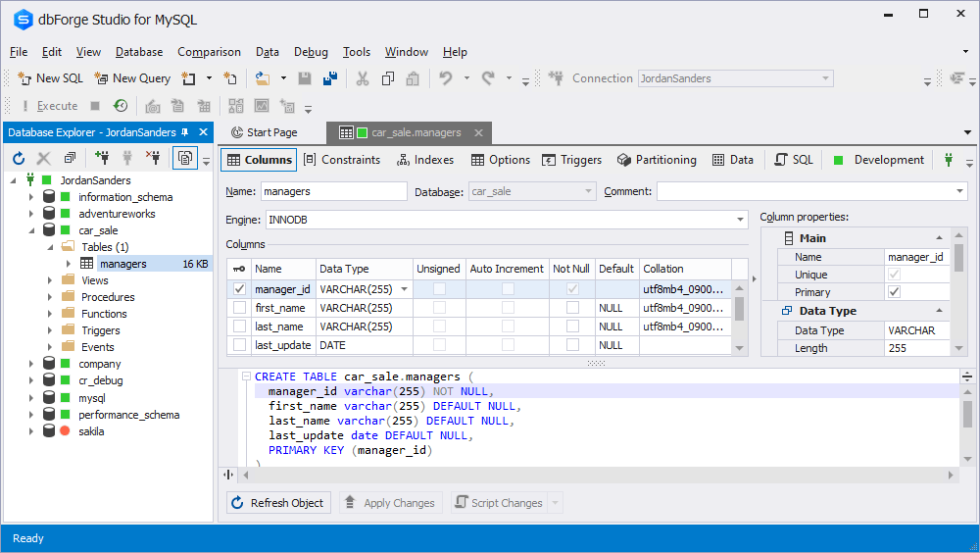980x553 pixels.
Task: Toggle primary key checkbox for manager_id row
Action: tap(239, 289)
